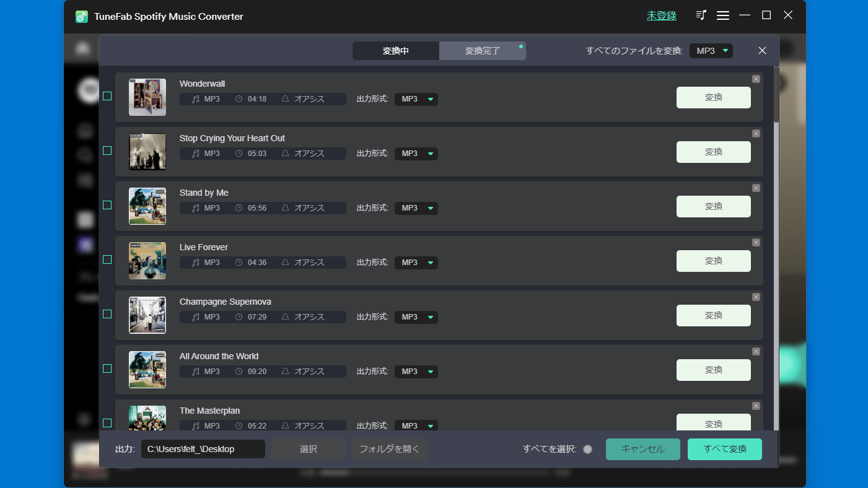Screen dimensions: 868x488
Task: Click the artist icon in Wonderwall row
Action: pyautogui.click(x=286, y=99)
